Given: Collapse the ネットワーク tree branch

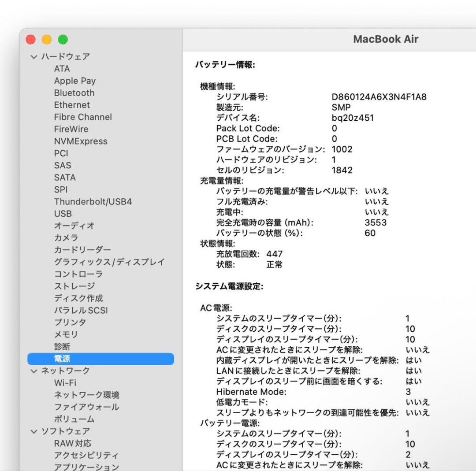Looking at the screenshot, I should (x=34, y=371).
